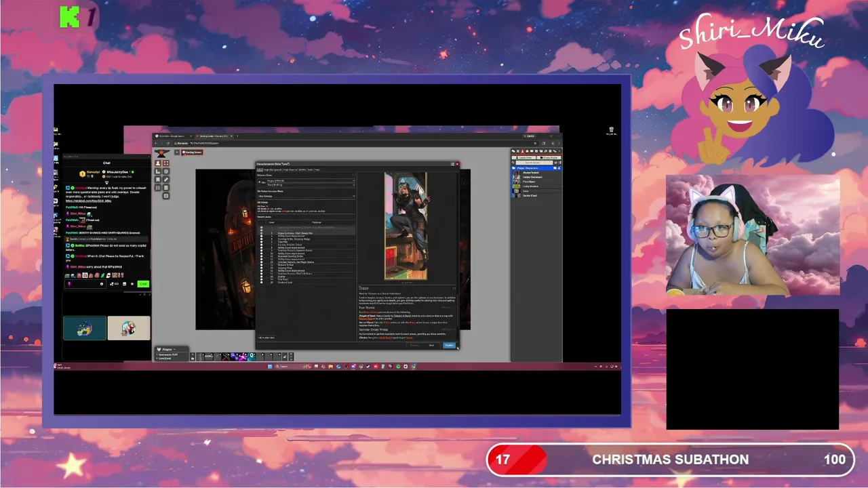Click the beige right stream thumbnail
The image size is (868, 488).
point(129,328)
